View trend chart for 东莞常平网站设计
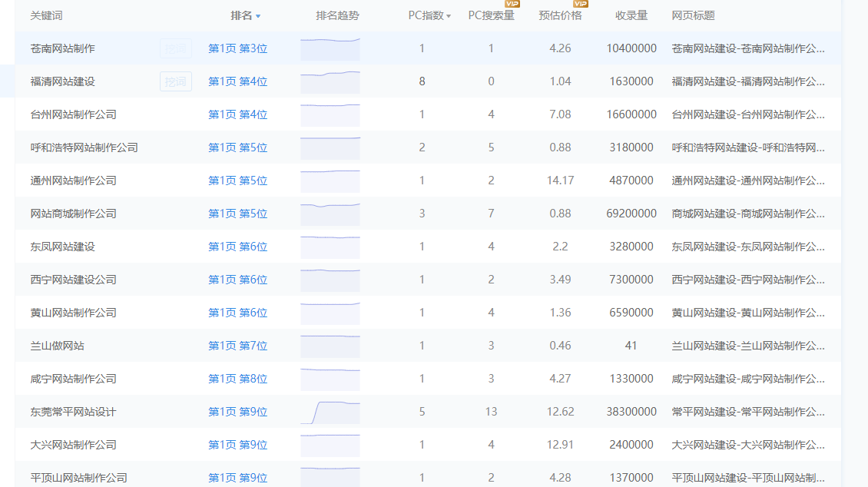Screen dimensions: 868x487 click(330, 412)
